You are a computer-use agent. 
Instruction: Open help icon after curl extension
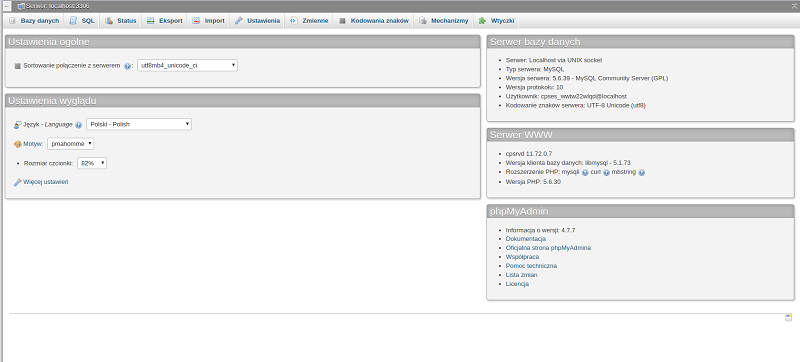(607, 173)
